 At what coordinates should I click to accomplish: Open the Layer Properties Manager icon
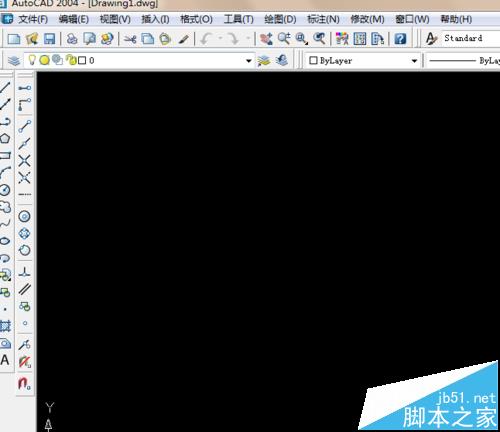pos(14,61)
